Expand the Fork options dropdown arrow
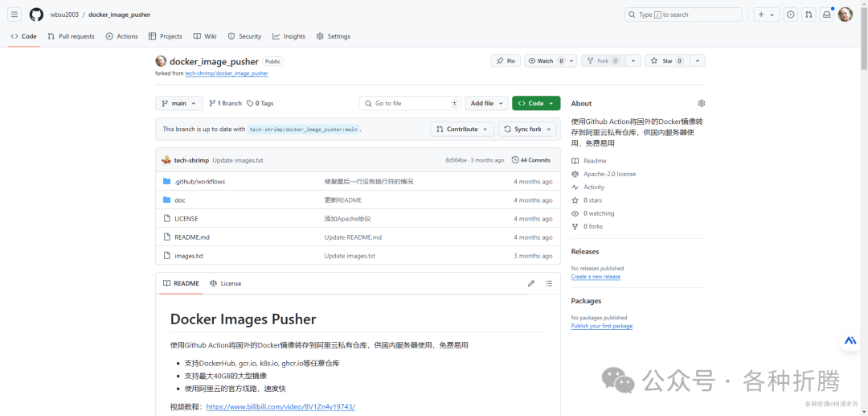This screenshot has height=416, width=868. pos(633,61)
